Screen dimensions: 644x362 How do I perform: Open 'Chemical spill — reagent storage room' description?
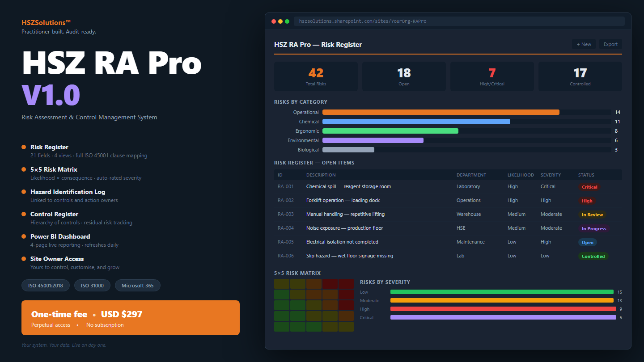click(x=348, y=187)
